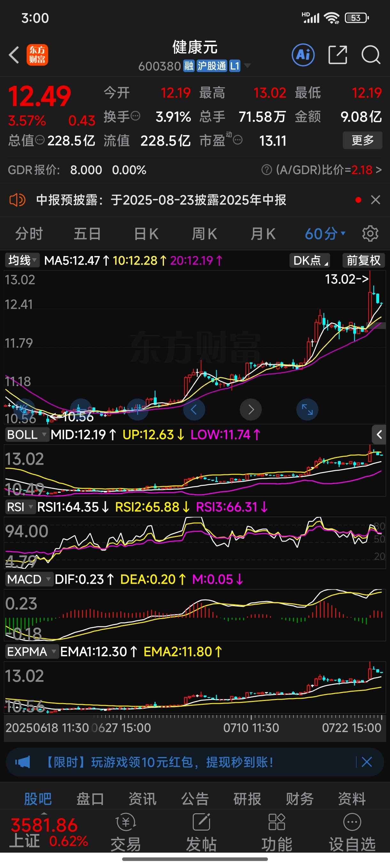Open the EXPMA indicator dropdown
The image size is (390, 868).
click(32, 652)
